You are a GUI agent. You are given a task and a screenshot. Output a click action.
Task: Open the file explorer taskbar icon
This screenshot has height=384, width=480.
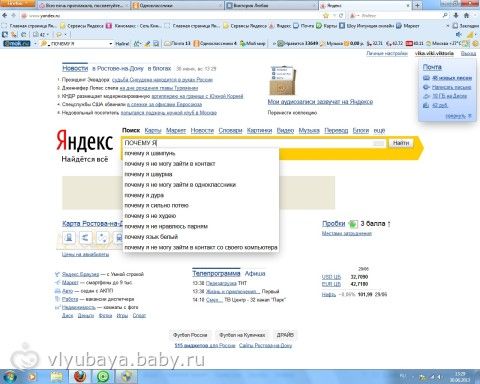tap(57, 377)
